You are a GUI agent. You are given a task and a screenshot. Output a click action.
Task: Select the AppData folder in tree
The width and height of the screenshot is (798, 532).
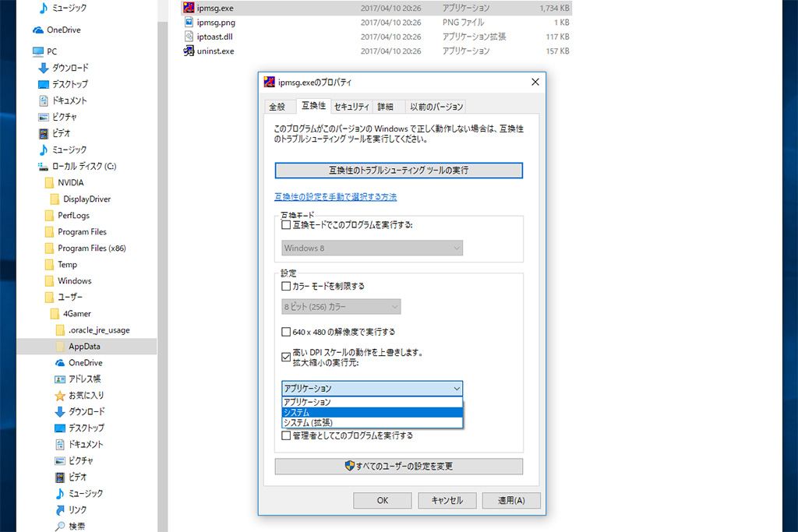coord(83,347)
